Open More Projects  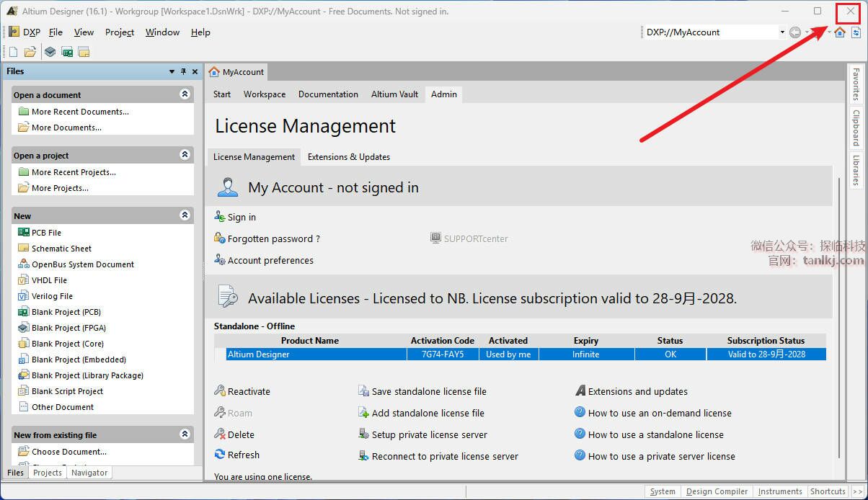point(60,188)
